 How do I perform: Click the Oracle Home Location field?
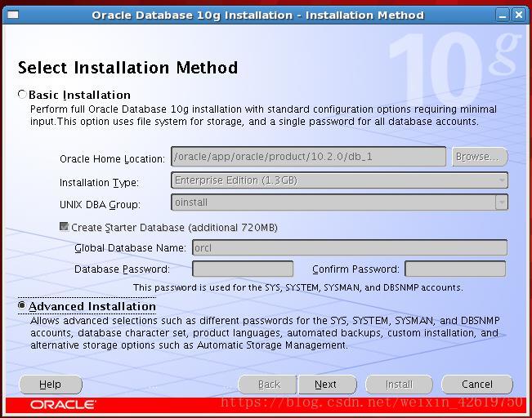308,157
